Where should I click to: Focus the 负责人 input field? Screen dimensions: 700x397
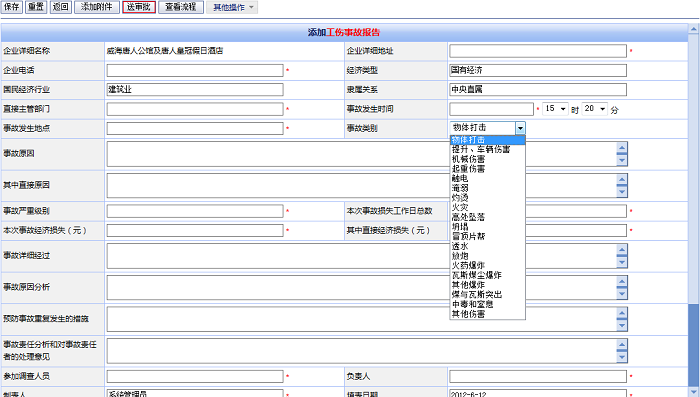click(x=538, y=376)
